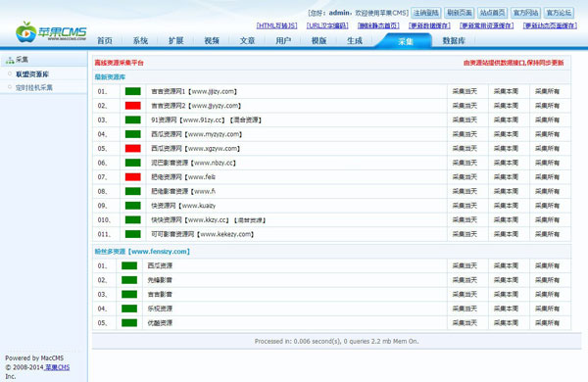Viewport: 588px width, 382px height.
Task: Click the 苹果CMS logo
Action: pos(51,32)
